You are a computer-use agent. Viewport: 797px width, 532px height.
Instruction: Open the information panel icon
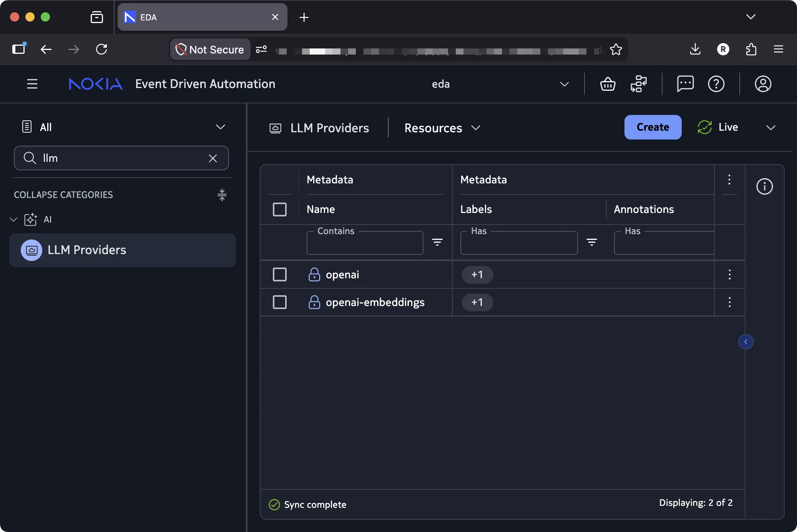[x=765, y=187]
